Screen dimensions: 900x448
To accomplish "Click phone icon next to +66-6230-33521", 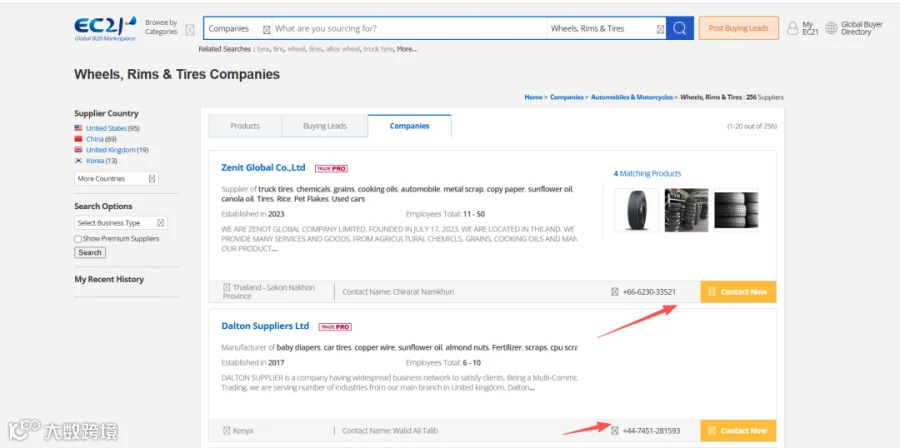I will [615, 292].
